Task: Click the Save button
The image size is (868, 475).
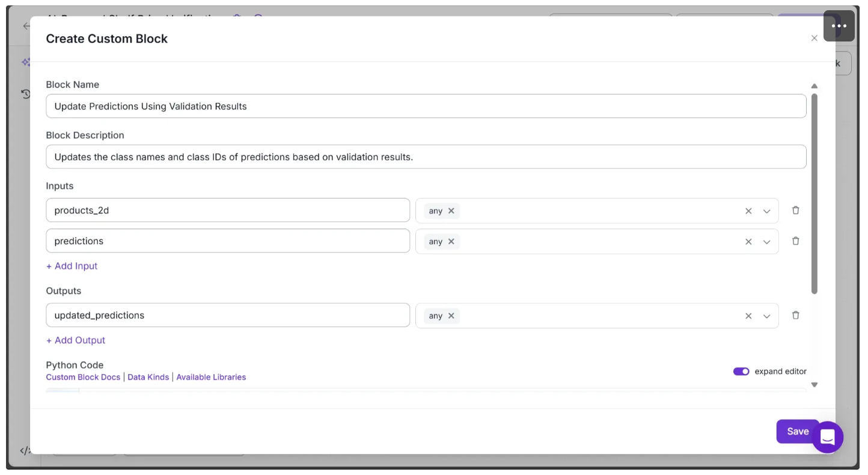Action: (798, 431)
